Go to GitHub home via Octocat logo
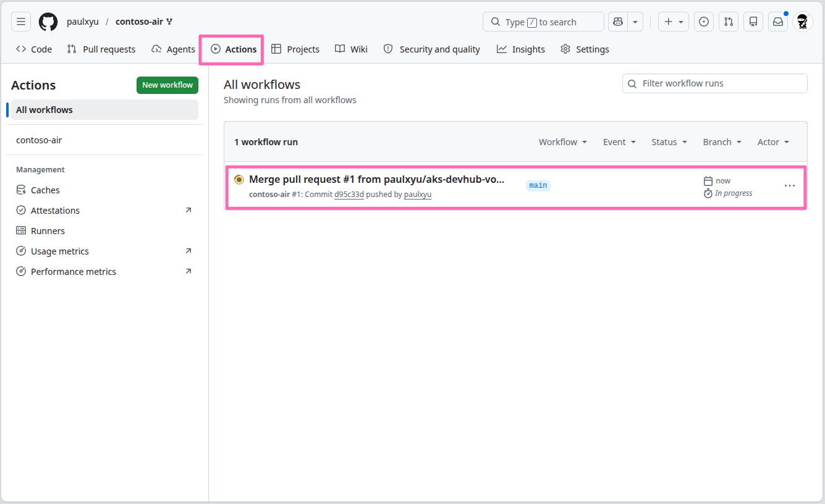The width and height of the screenshot is (825, 504). click(48, 22)
